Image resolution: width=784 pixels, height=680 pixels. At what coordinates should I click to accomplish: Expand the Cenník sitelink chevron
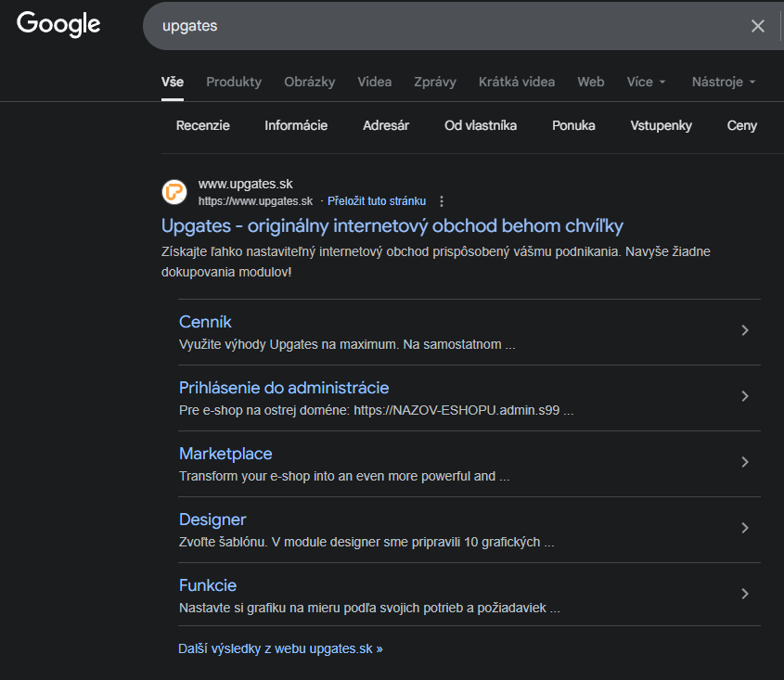click(x=745, y=331)
